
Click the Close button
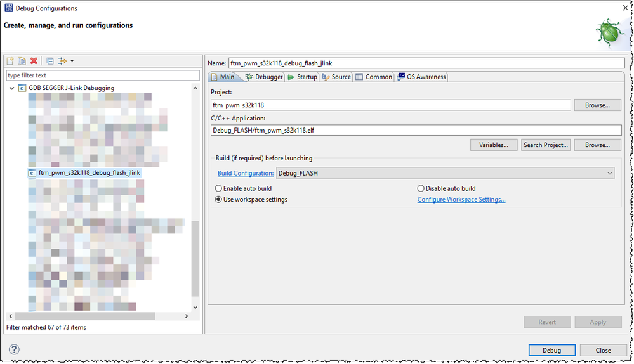tap(603, 350)
